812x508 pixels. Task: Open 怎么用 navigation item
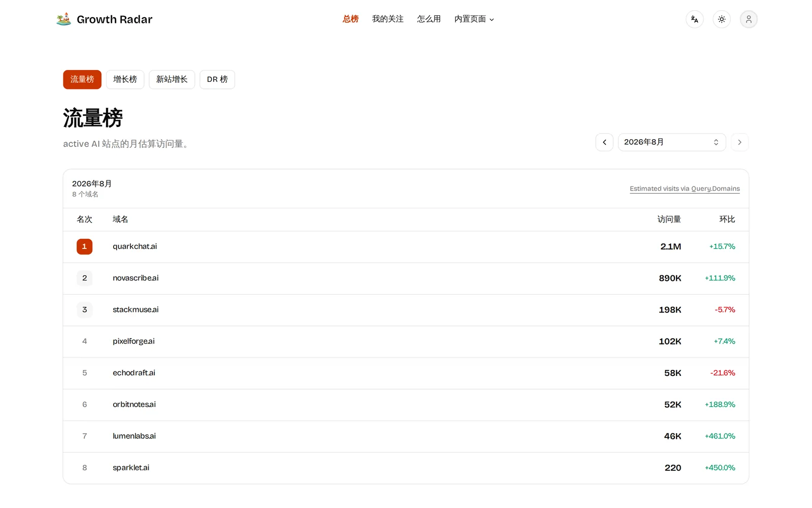coord(429,19)
